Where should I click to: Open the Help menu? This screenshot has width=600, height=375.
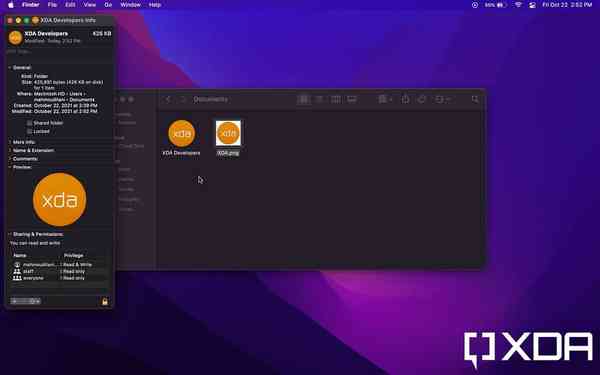[x=155, y=5]
